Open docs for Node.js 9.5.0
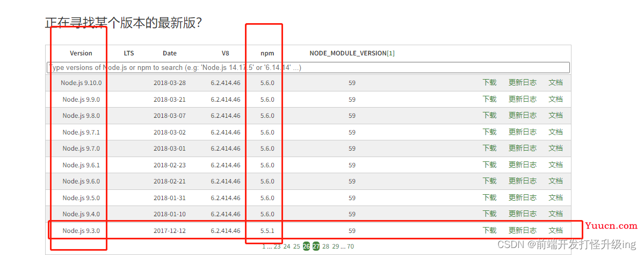This screenshot has width=644, height=255. point(556,197)
